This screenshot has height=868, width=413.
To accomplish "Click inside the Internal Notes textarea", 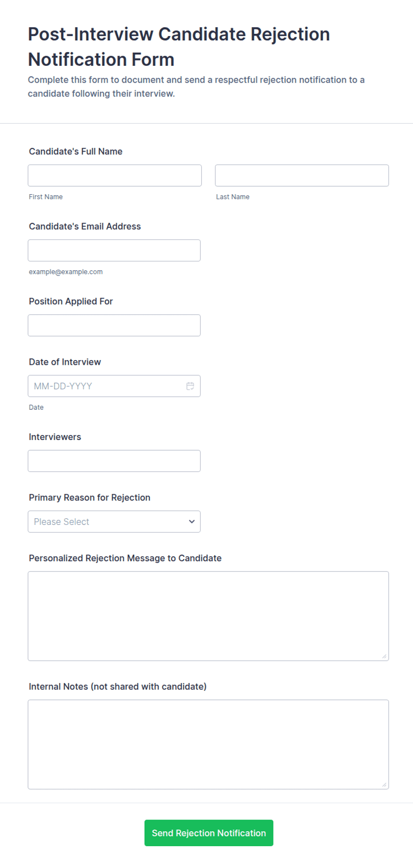I will pos(208,744).
